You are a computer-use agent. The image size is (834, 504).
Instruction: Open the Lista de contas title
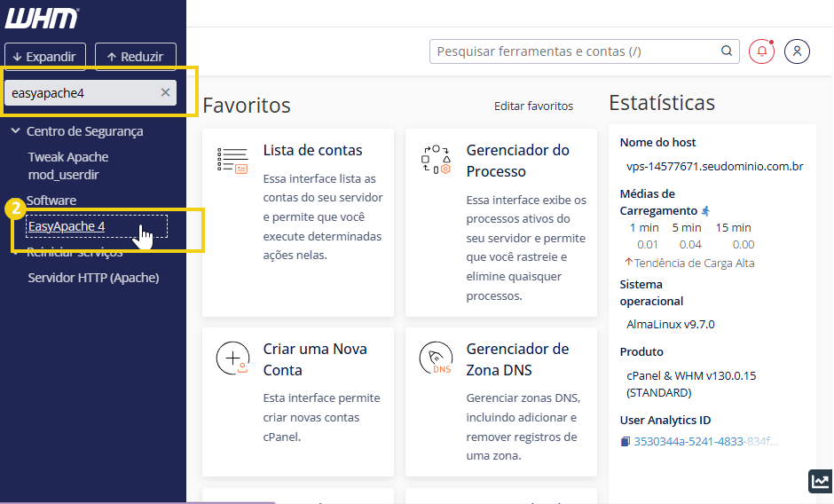[312, 150]
